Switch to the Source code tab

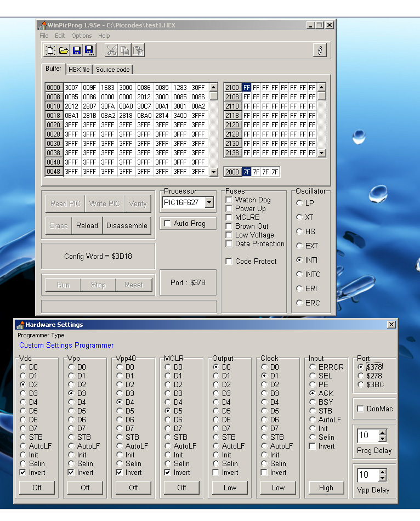tap(112, 70)
